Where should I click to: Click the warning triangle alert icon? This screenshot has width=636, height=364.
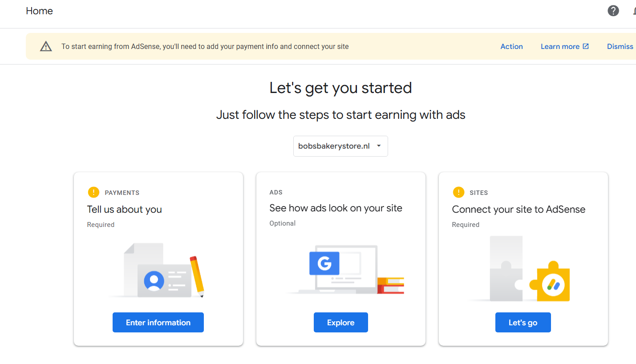coord(46,46)
